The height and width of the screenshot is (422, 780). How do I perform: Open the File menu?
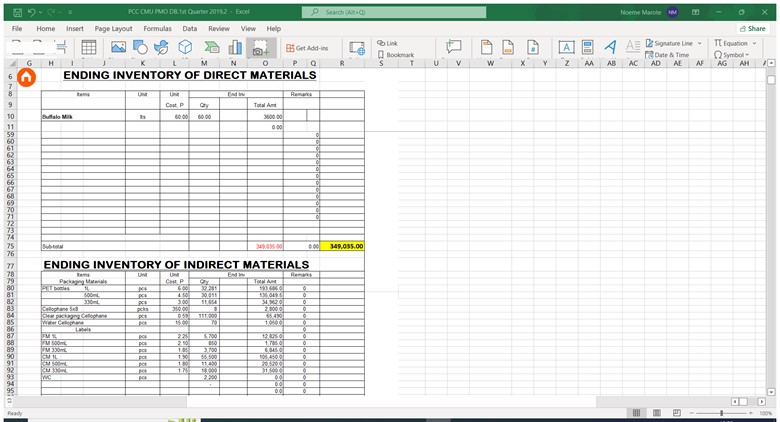tap(17, 29)
